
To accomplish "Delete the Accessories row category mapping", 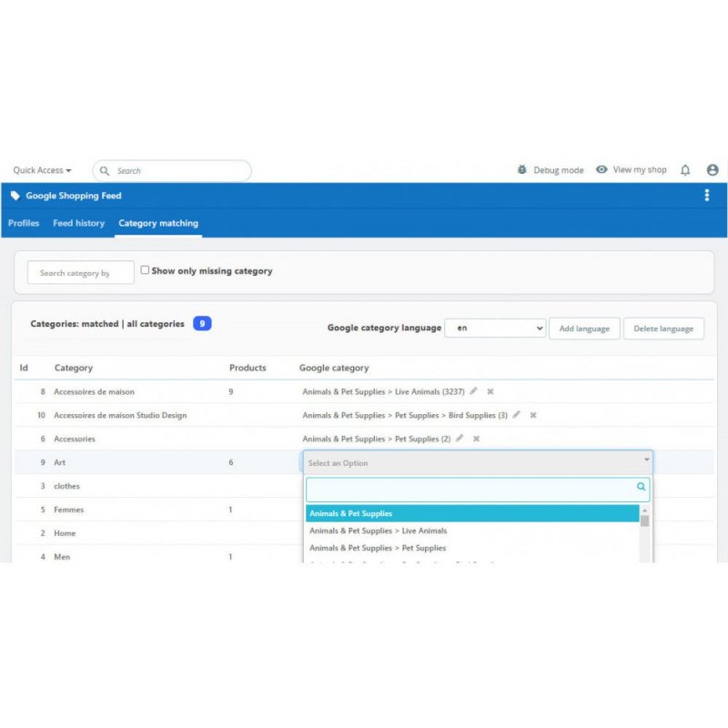I will (476, 439).
